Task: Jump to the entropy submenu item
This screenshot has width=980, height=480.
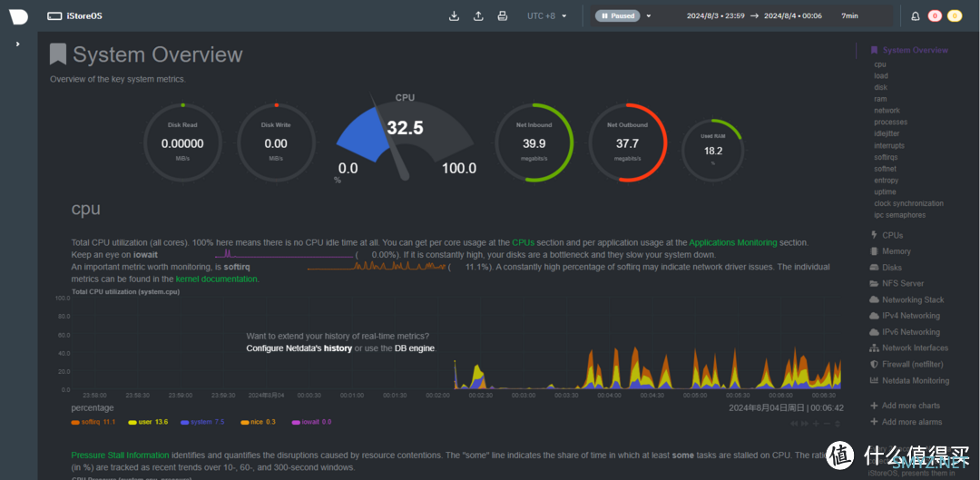Action: coord(887,181)
